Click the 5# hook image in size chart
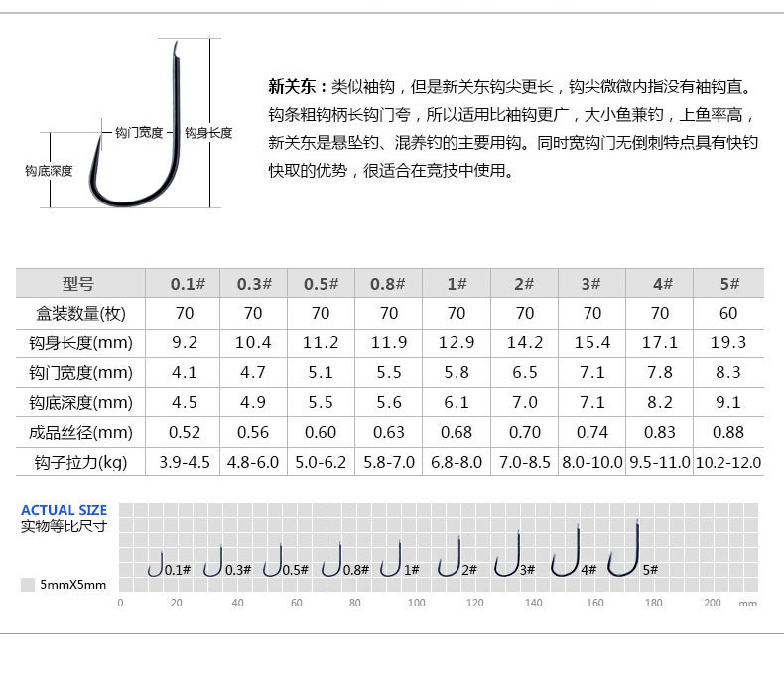 coord(624,548)
